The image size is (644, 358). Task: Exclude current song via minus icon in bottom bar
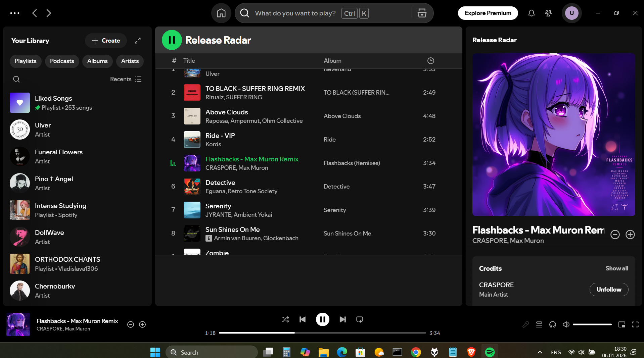(131, 324)
